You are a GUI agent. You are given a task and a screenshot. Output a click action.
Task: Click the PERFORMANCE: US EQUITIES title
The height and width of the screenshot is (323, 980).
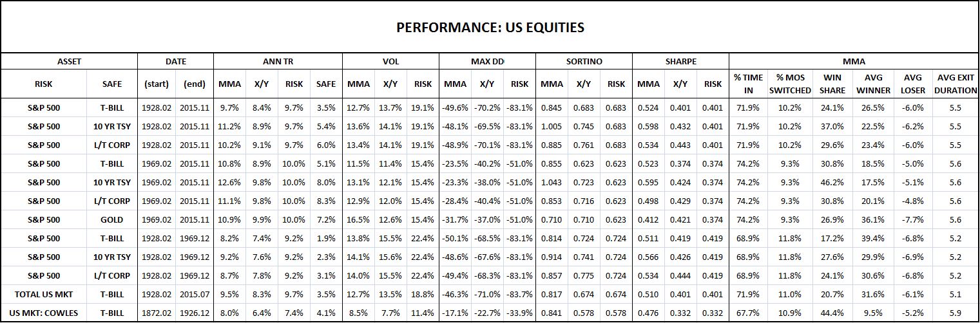[490, 28]
